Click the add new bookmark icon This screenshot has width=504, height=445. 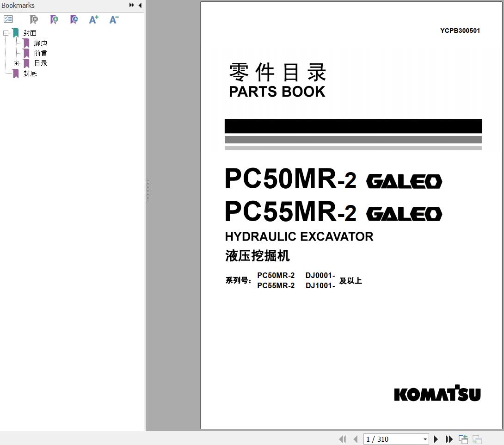tap(54, 19)
